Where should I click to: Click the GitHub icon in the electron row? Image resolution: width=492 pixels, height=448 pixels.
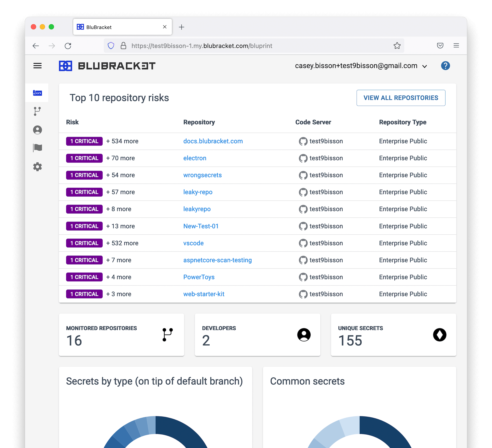tap(303, 158)
